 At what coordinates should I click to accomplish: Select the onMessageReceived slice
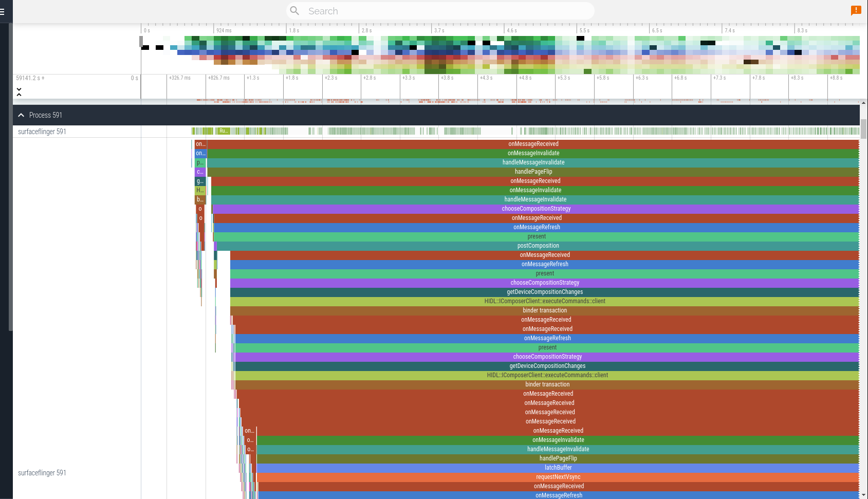(x=533, y=144)
